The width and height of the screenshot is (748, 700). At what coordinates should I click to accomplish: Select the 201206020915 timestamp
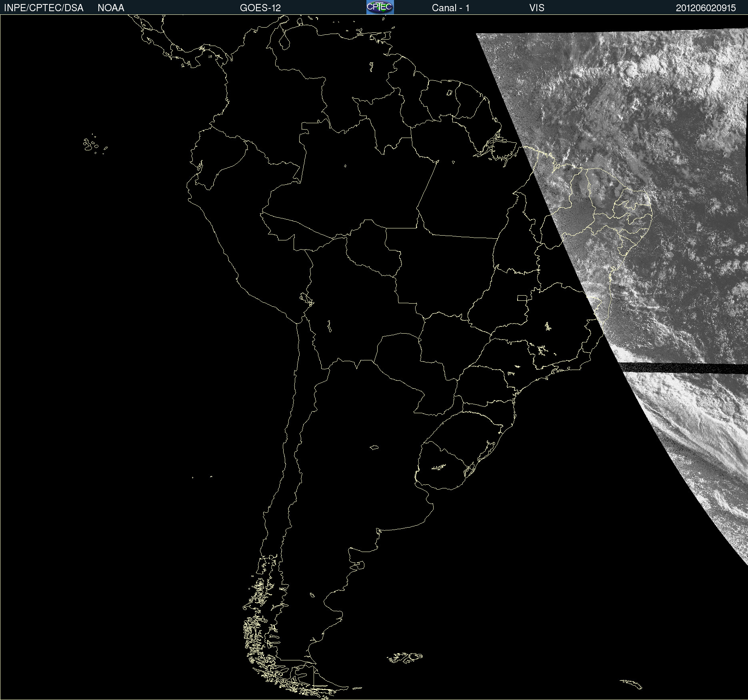click(706, 8)
